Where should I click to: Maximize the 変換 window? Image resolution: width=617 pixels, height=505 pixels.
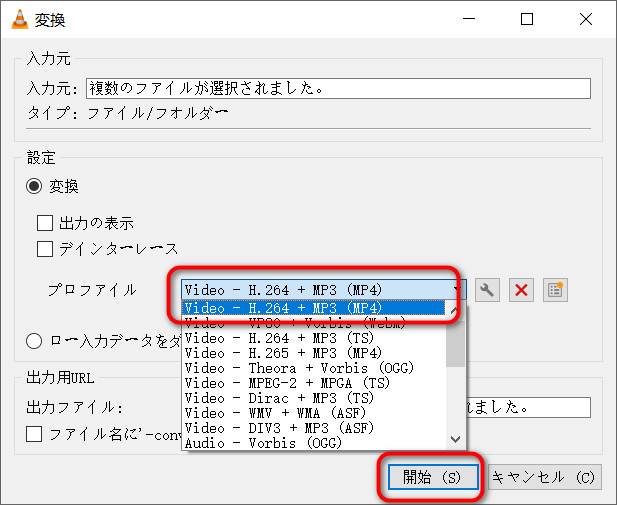(527, 19)
